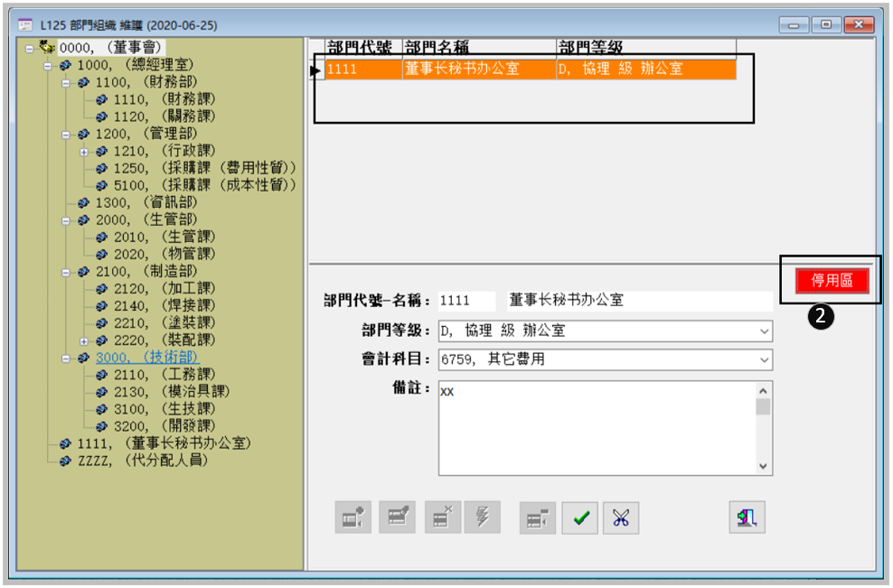Click grid cell D, 協理 級 辦公室
Image resolution: width=893 pixels, height=588 pixels.
point(646,69)
